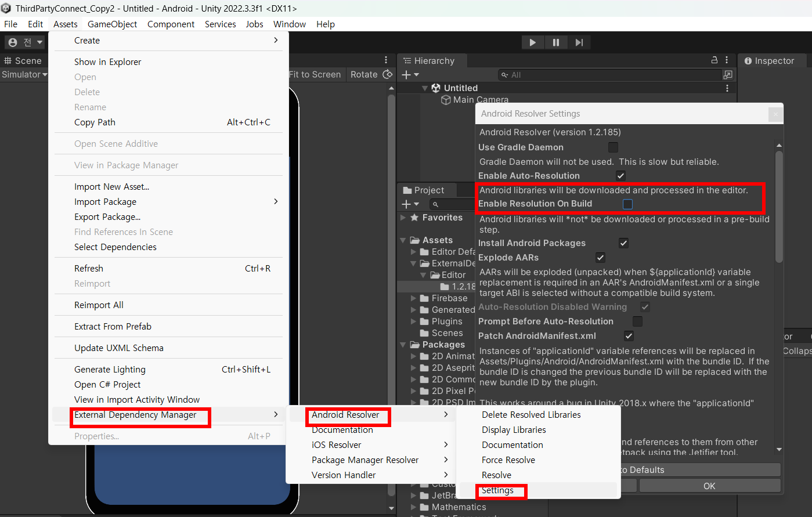Image resolution: width=812 pixels, height=517 pixels.
Task: Open the Create submenu in Assets menu
Action: coord(168,41)
